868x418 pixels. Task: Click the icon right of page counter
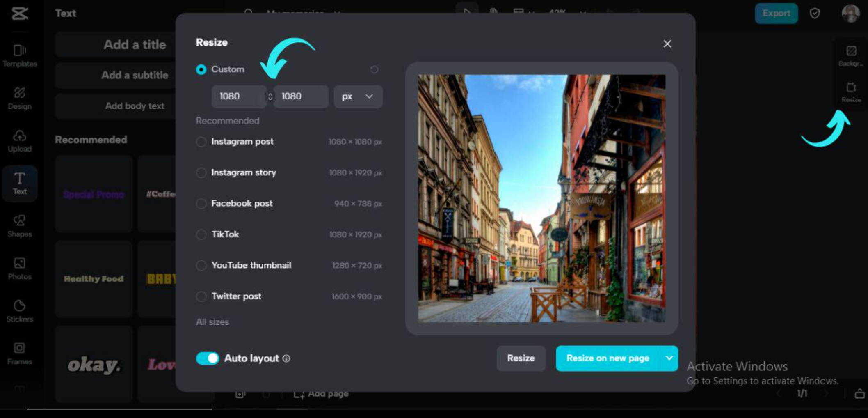click(859, 394)
